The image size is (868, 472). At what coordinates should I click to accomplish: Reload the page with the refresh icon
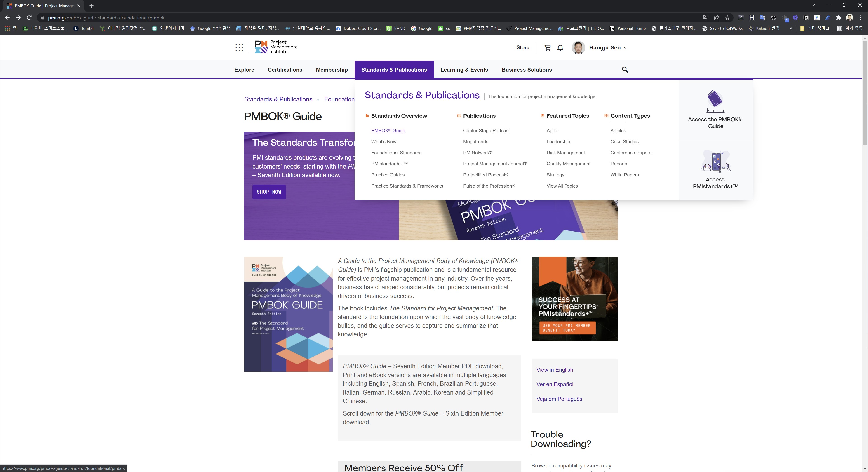coord(29,18)
